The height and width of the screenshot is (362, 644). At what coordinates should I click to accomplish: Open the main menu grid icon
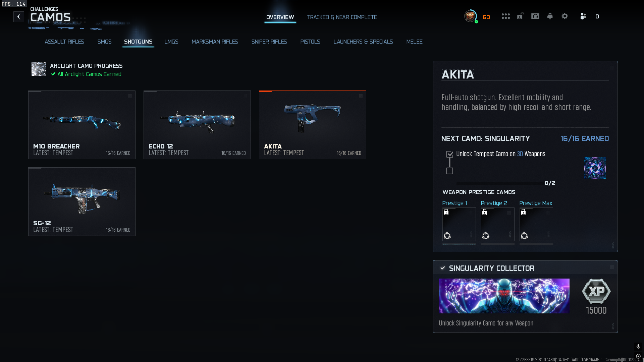click(x=505, y=16)
